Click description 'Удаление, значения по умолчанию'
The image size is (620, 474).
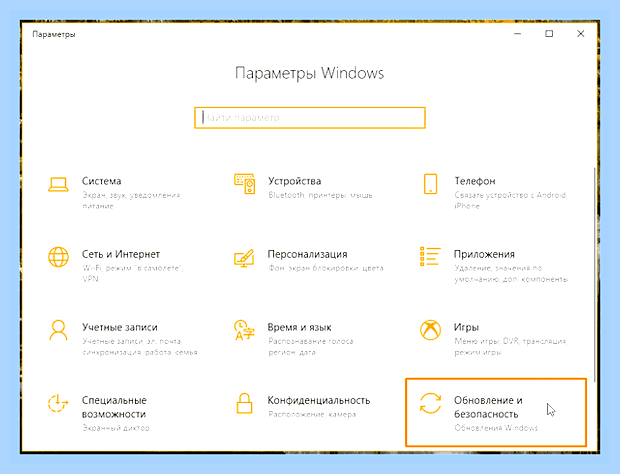(x=511, y=274)
